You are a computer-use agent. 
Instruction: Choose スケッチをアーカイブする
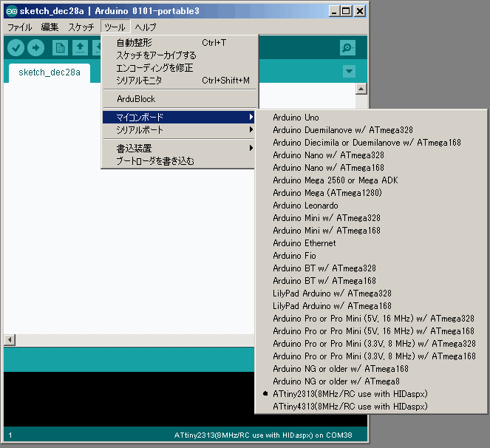180,55
